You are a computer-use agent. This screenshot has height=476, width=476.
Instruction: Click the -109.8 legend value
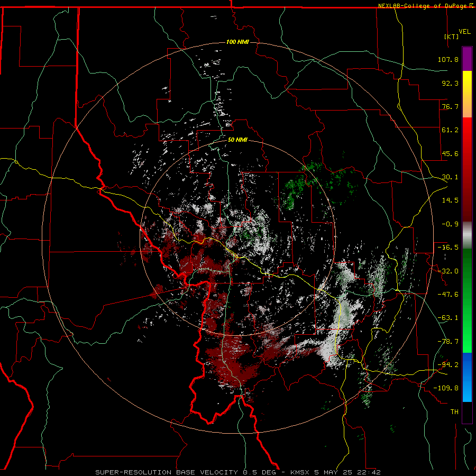[446, 388]
